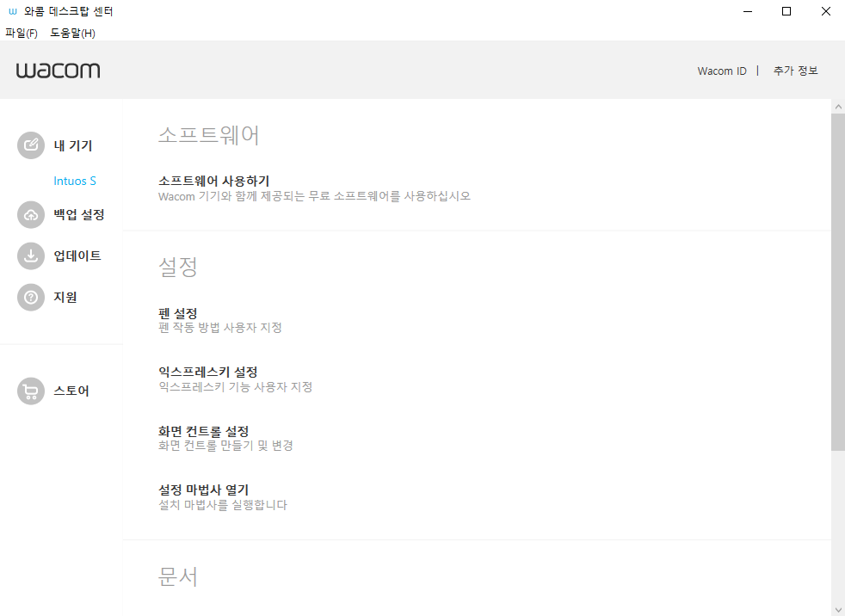Click the '펜 작동 방법 사용자 지정' description
The image size is (845, 616).
point(220,328)
